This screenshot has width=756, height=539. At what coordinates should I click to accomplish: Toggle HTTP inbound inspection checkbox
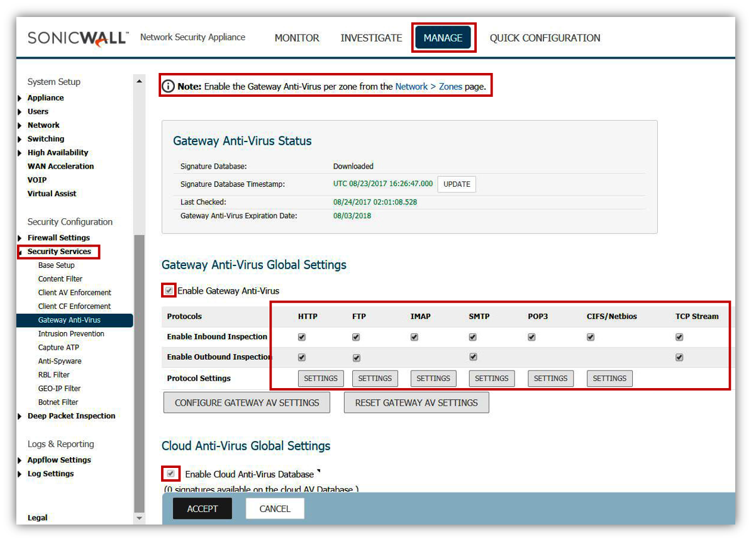click(302, 337)
